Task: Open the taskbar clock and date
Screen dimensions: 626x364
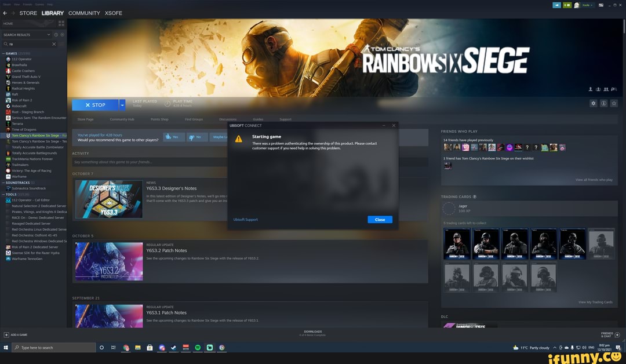Action: click(x=605, y=348)
